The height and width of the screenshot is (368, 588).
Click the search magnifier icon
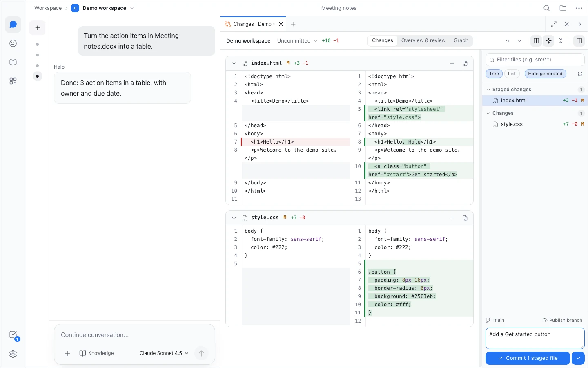tap(547, 8)
